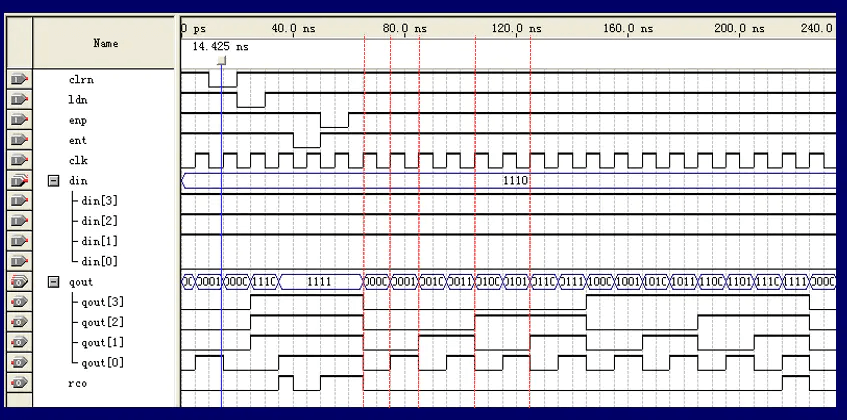Select the qout[0] signal name
Image resolution: width=847 pixels, height=420 pixels.
click(103, 363)
